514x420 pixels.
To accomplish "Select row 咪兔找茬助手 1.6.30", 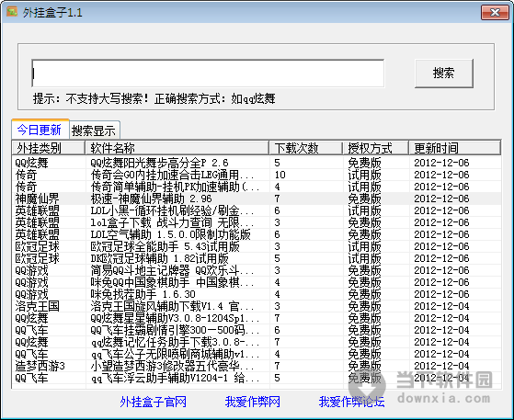I will point(257,294).
